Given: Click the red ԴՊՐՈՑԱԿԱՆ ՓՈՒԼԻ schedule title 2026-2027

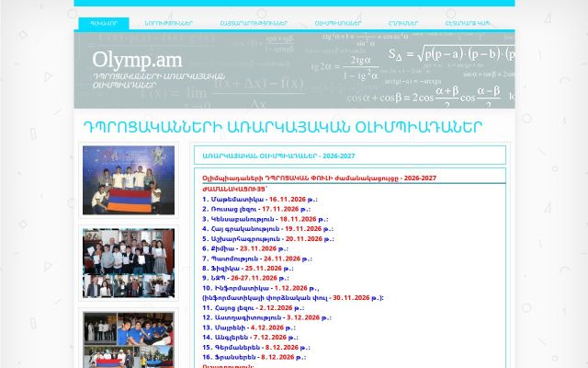Looking at the screenshot, I should tap(319, 178).
